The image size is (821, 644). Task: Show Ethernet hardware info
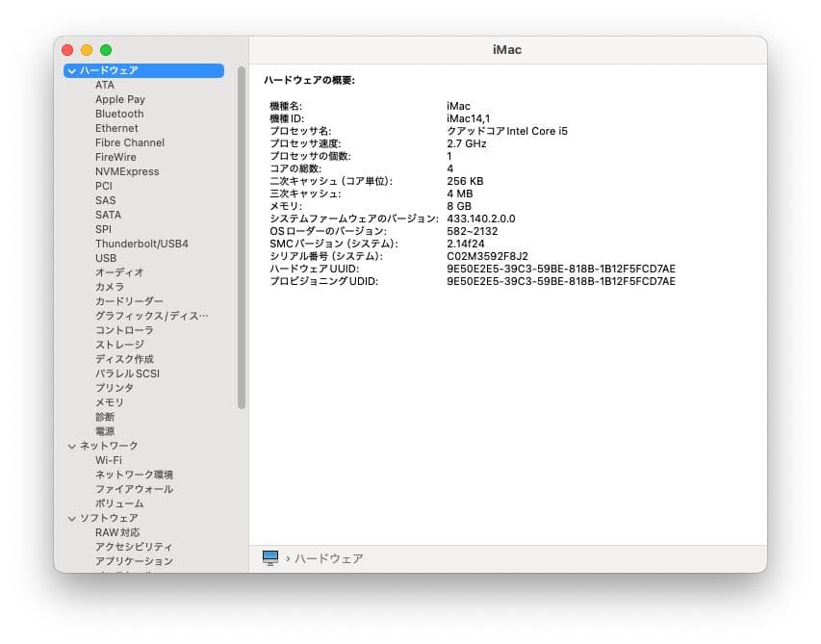coord(116,128)
